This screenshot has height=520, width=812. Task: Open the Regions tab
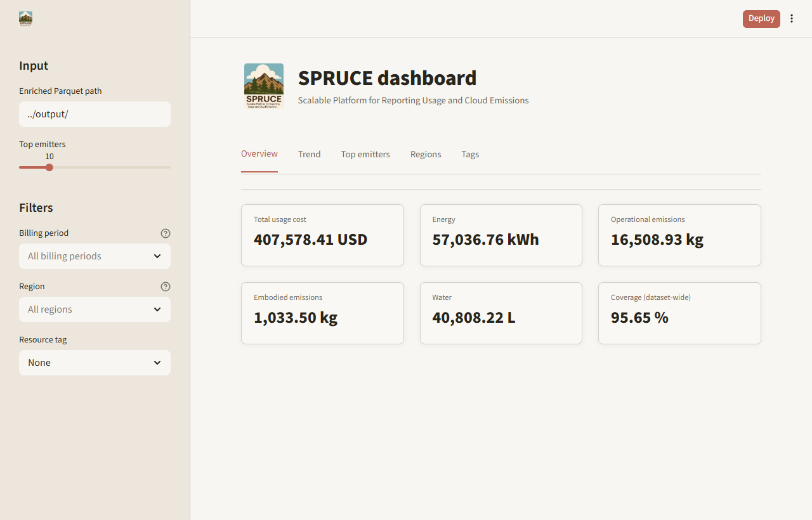(426, 154)
